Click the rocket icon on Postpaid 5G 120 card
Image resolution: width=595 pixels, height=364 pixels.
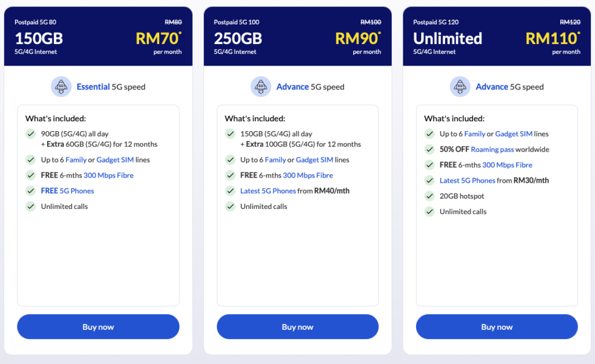[460, 86]
